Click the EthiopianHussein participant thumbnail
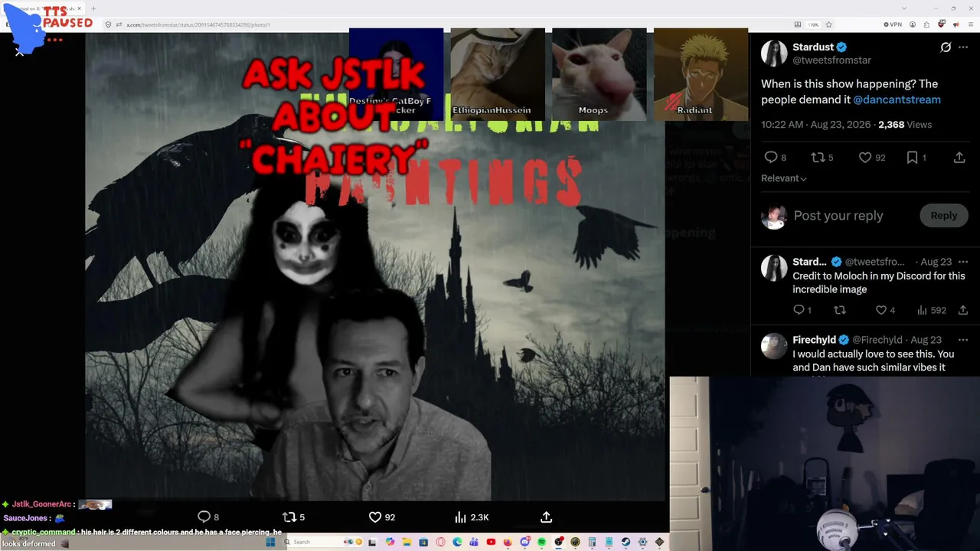Viewport: 980px width, 551px height. coord(498,74)
